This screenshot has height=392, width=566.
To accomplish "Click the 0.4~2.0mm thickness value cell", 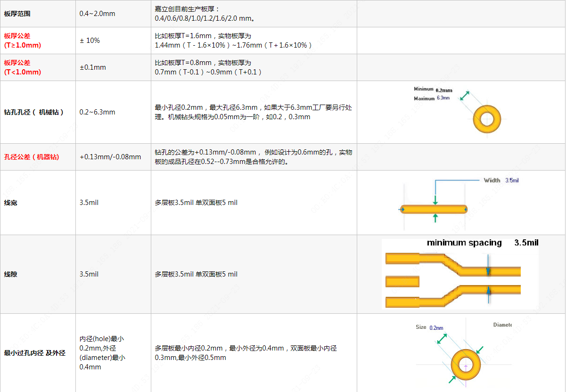I will tap(97, 14).
